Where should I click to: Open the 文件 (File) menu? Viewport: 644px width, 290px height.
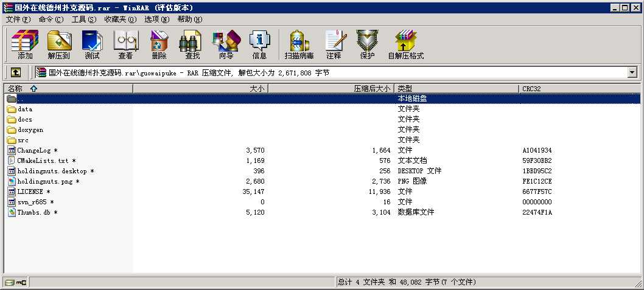point(18,19)
